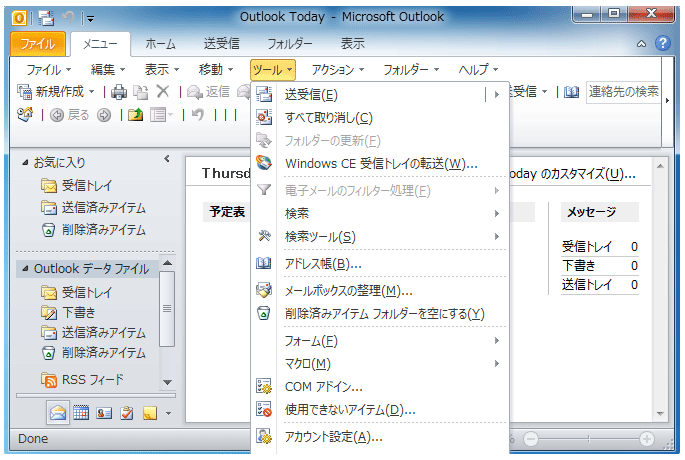685x460 pixels.
Task: Choose すべて取り消し menu item
Action: 380,118
